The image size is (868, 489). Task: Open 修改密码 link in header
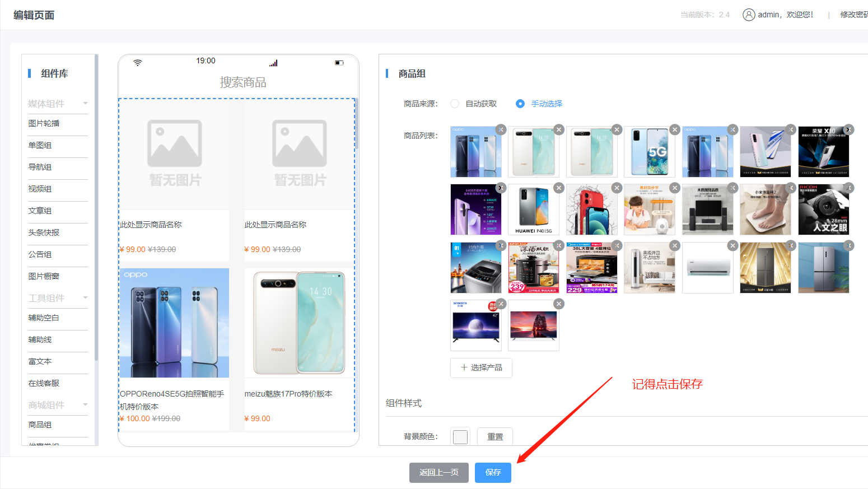(x=853, y=15)
